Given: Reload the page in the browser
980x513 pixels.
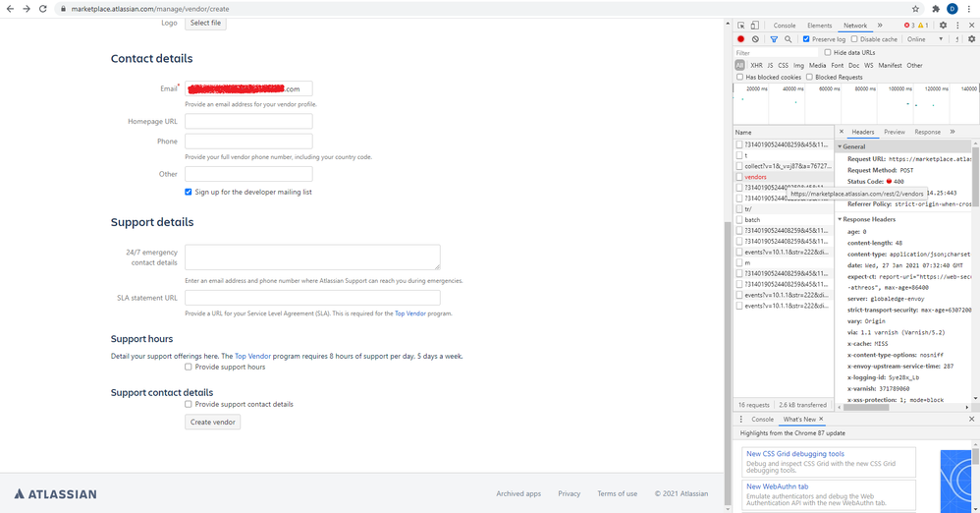Looking at the screenshot, I should coord(43,9).
